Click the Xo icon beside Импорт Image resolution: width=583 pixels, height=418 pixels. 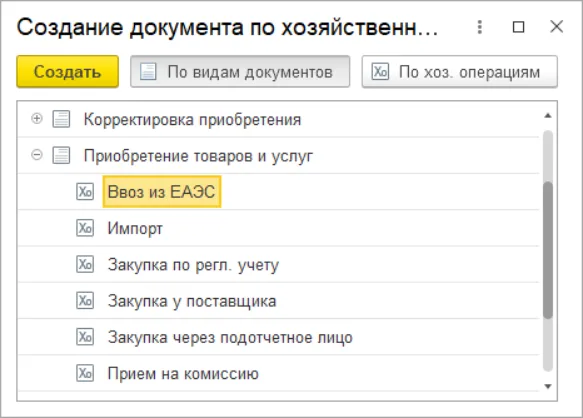[x=85, y=228]
